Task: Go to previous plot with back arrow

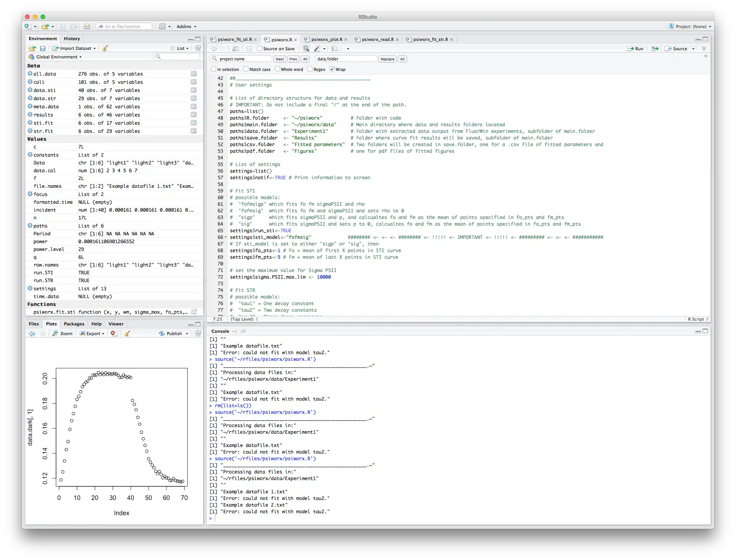Action: tap(32, 334)
